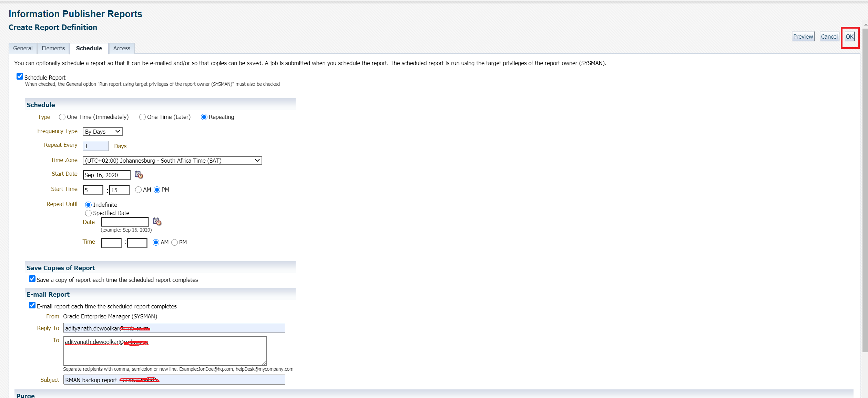868x398 pixels.
Task: Select PM for Repeat Until time
Action: point(175,243)
